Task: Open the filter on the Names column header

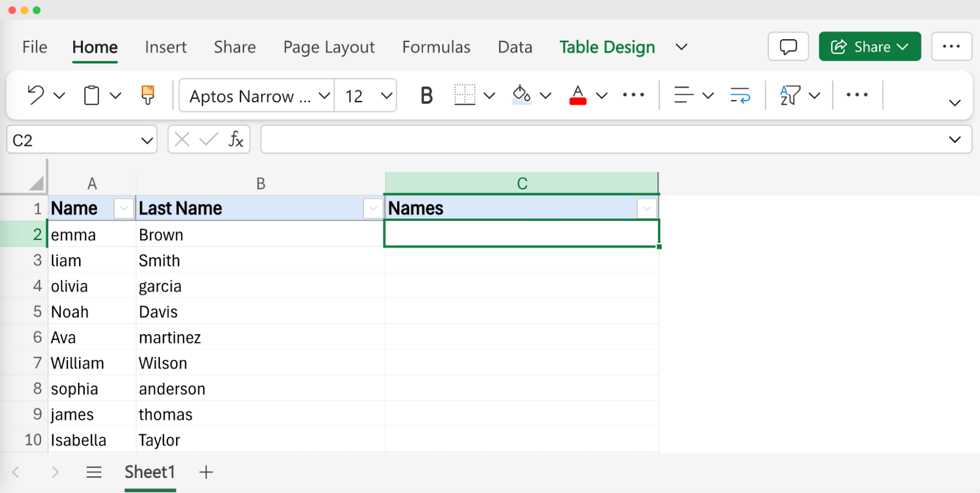Action: 647,208
